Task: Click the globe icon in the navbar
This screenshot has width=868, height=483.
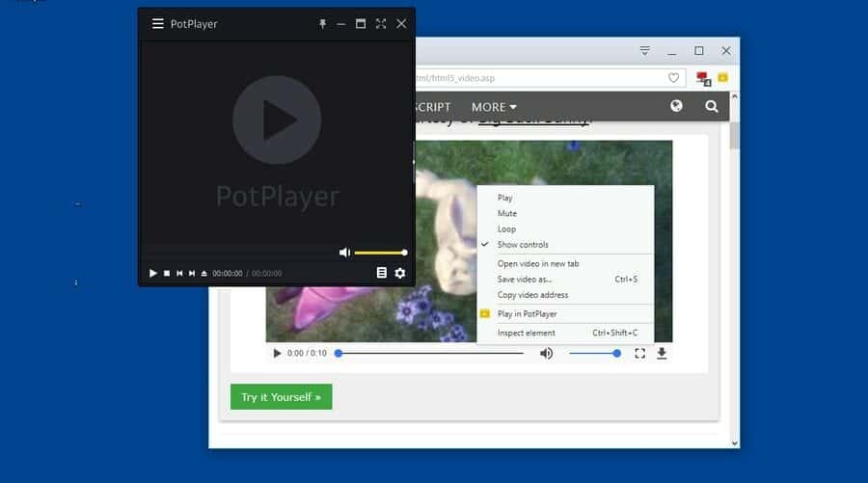Action: (676, 106)
